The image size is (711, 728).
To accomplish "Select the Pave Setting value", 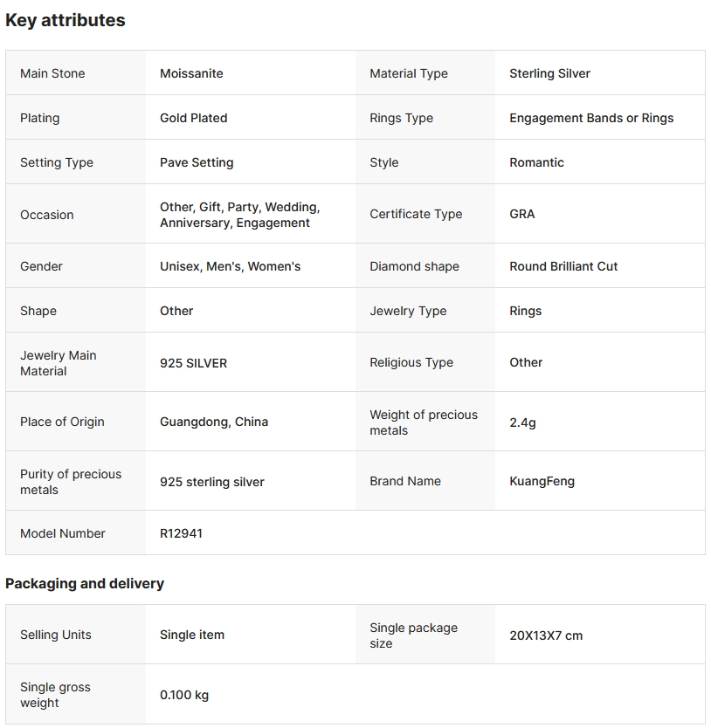I will (x=197, y=162).
